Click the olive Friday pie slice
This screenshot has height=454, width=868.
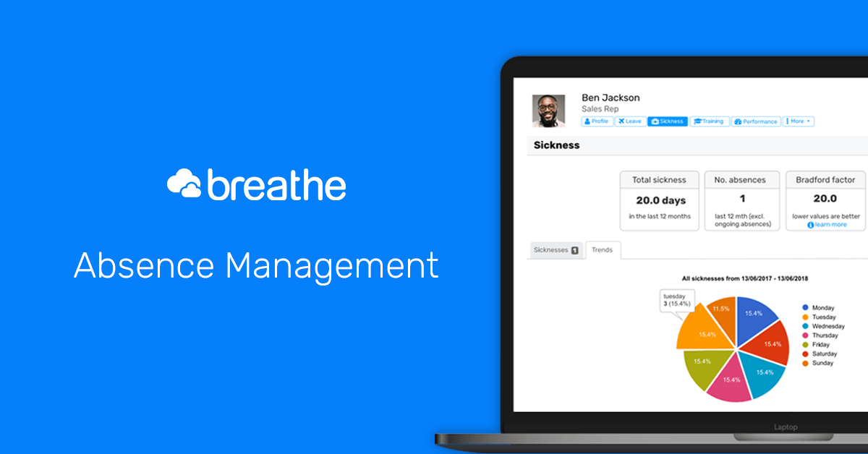pyautogui.click(x=705, y=364)
